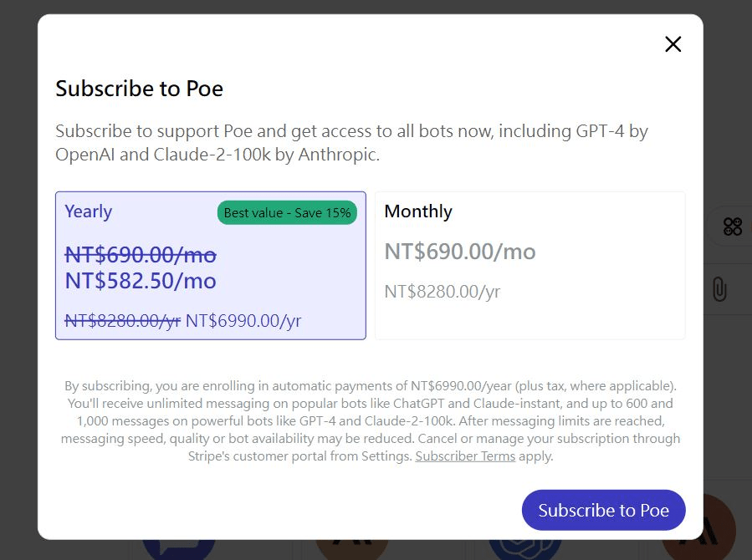Screen dimensions: 752x560
Task: Click the GPT-4 and Claude-2-100k description text
Action: tap(351, 143)
